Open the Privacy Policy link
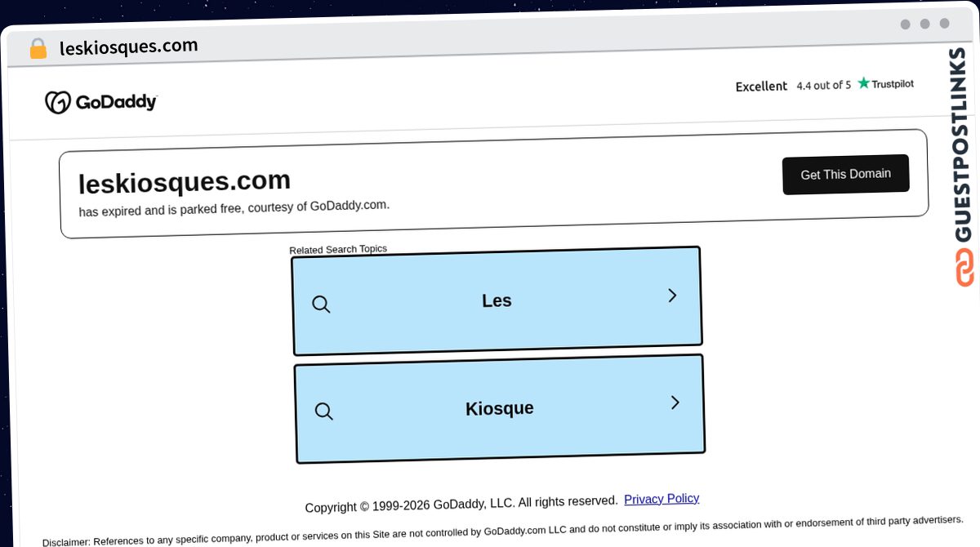This screenshot has width=980, height=547. (661, 499)
